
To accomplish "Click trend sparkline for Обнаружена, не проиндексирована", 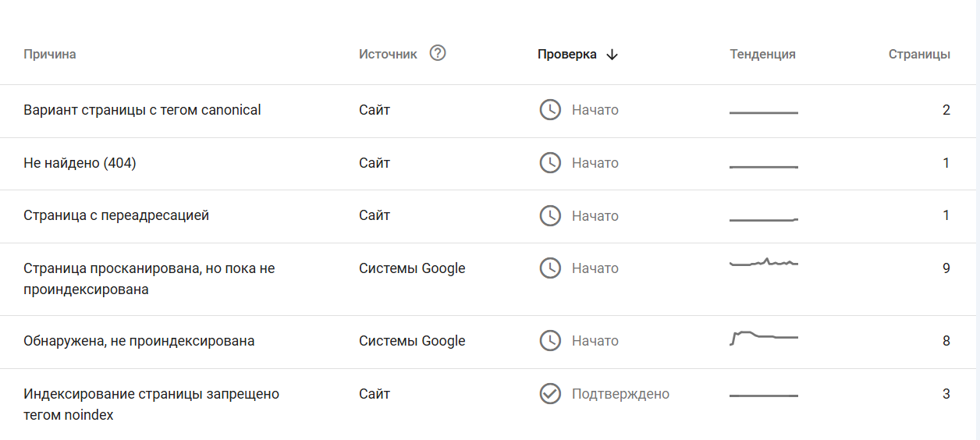I will point(763,337).
